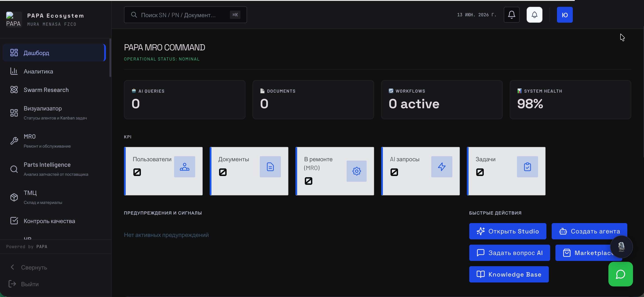
Task: Click the AI запросы lightning icon
Action: click(x=442, y=167)
